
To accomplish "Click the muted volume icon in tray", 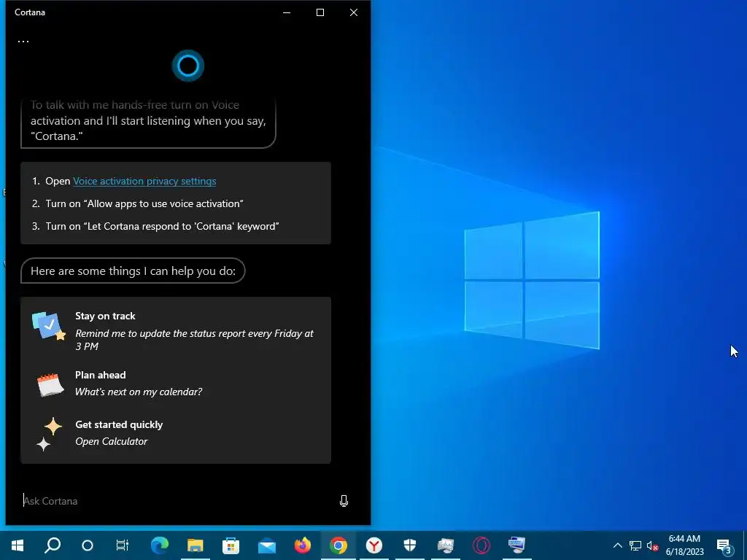I will [x=652, y=545].
